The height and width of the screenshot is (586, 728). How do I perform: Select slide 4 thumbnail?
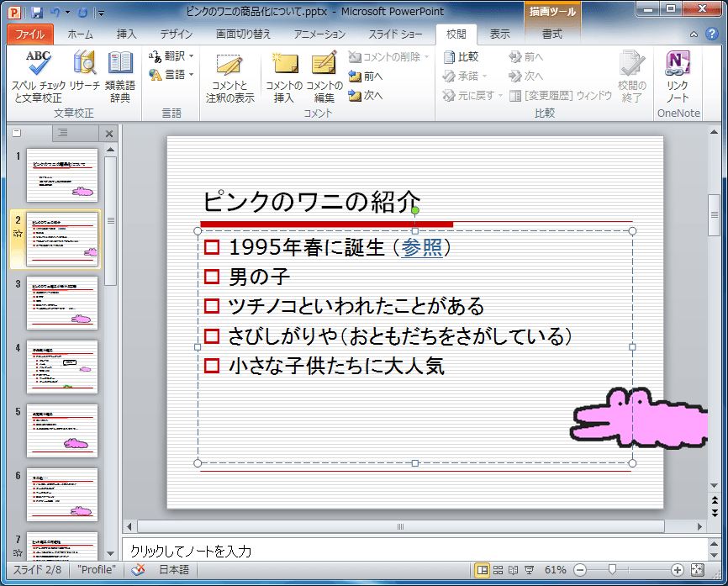click(x=62, y=367)
